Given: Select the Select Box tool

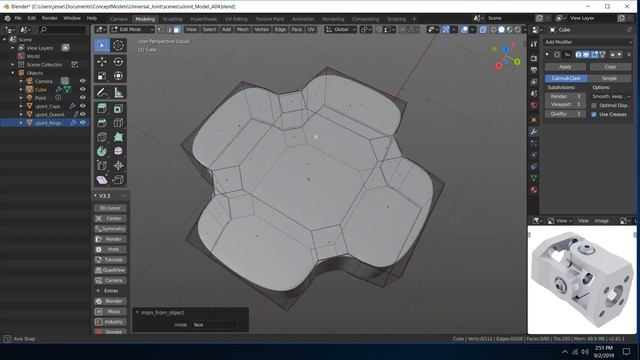Looking at the screenshot, I should pos(102,45).
